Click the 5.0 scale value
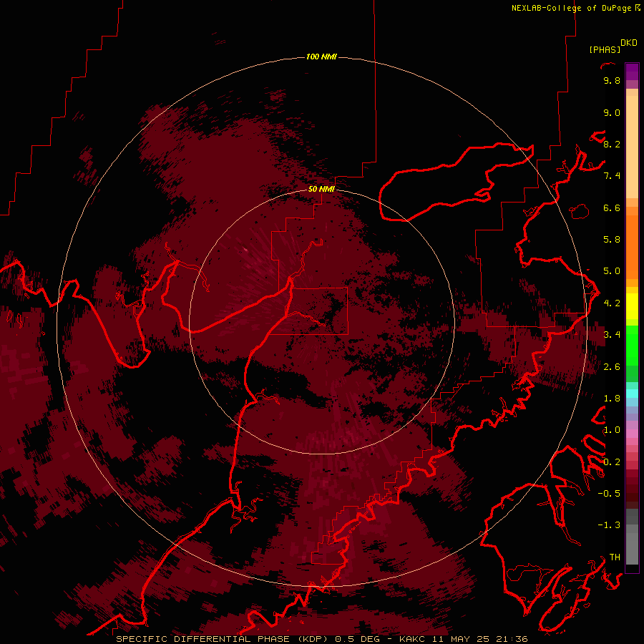 click(612, 271)
